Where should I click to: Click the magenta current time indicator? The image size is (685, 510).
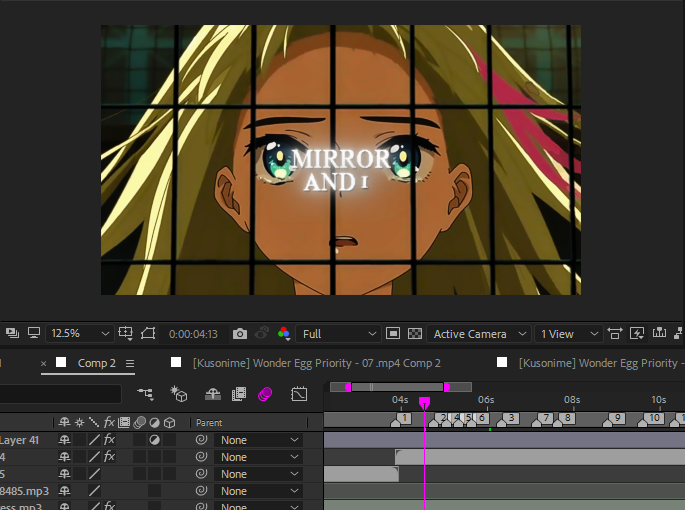(x=424, y=402)
